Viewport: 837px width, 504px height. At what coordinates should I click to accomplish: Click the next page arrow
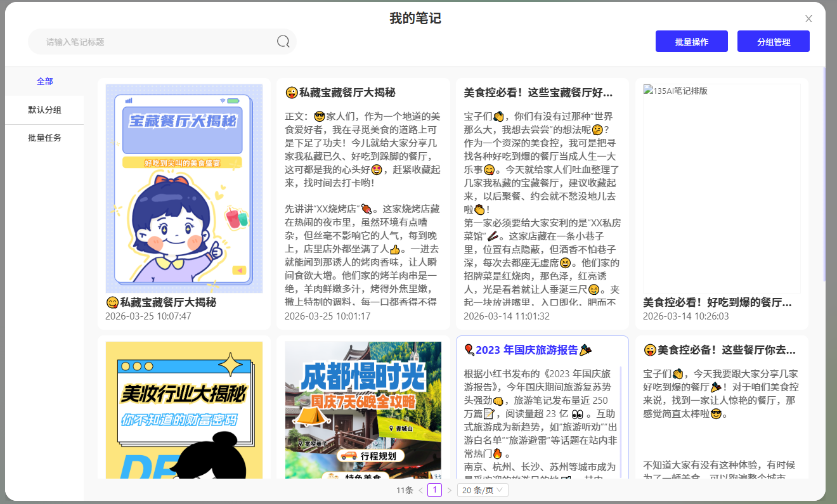pyautogui.click(x=449, y=490)
